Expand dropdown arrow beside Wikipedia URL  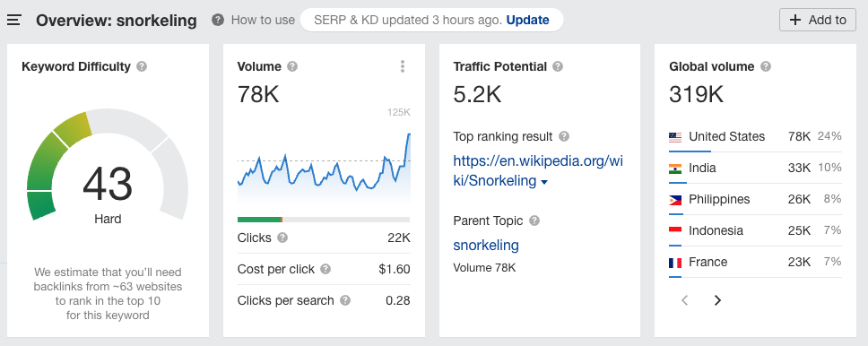pos(544,182)
